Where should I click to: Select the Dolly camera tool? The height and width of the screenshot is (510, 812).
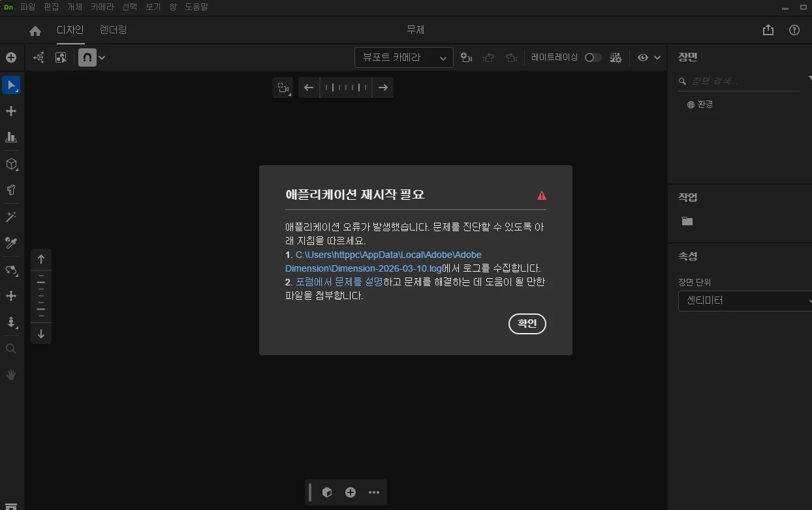[x=11, y=322]
